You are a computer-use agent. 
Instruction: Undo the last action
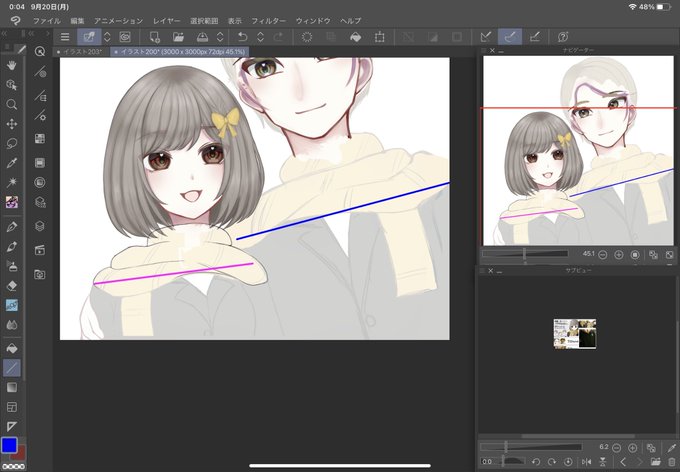242,37
